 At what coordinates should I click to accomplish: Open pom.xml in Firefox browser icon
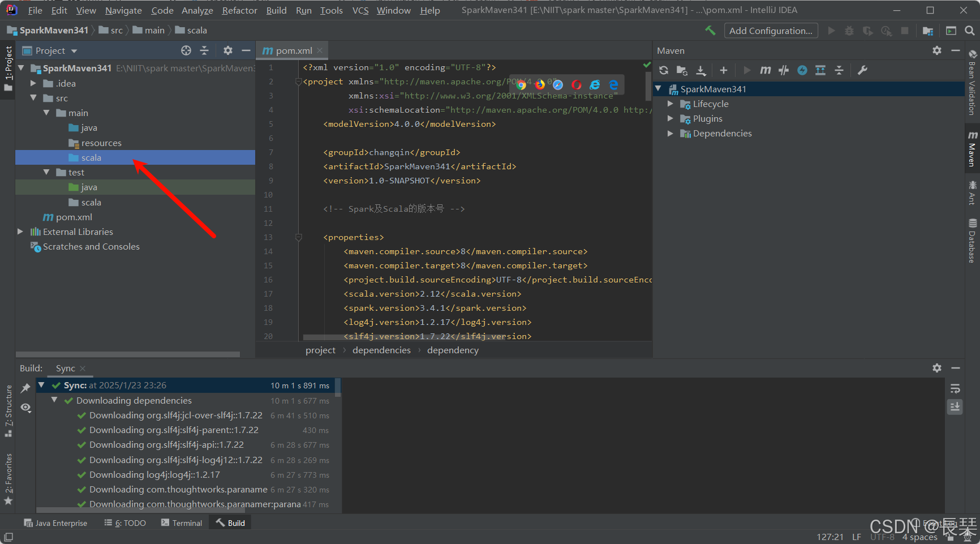coord(540,85)
